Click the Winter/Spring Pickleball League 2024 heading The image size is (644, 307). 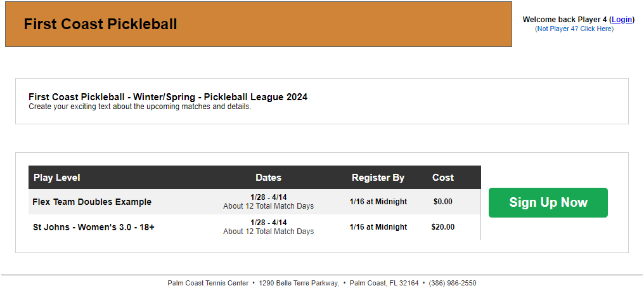pyautogui.click(x=168, y=97)
